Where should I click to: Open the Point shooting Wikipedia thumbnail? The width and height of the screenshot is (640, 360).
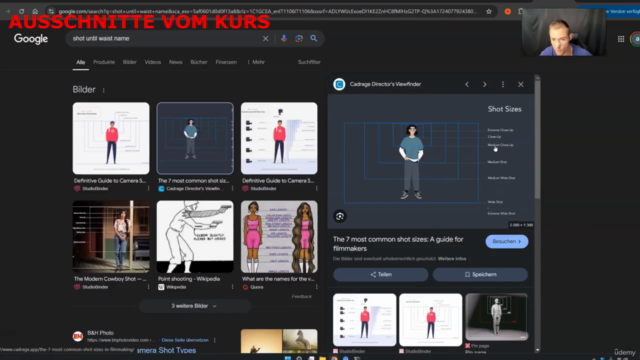click(x=195, y=237)
